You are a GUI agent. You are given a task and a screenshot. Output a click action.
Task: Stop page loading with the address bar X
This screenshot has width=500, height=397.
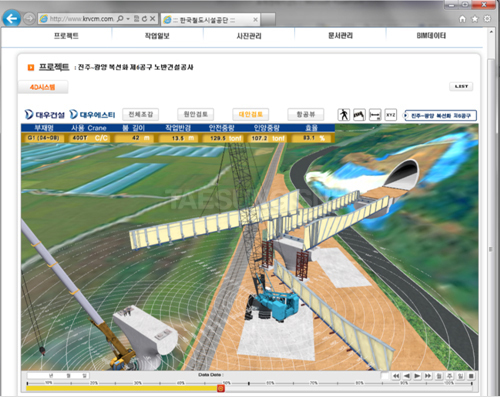(152, 19)
